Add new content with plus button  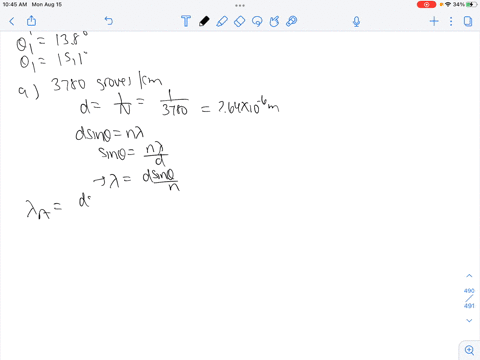tap(434, 21)
